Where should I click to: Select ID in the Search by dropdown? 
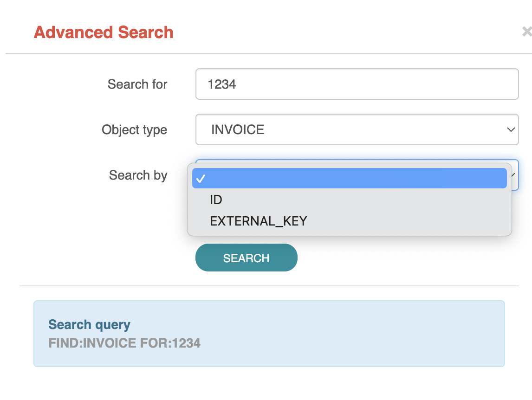click(216, 200)
